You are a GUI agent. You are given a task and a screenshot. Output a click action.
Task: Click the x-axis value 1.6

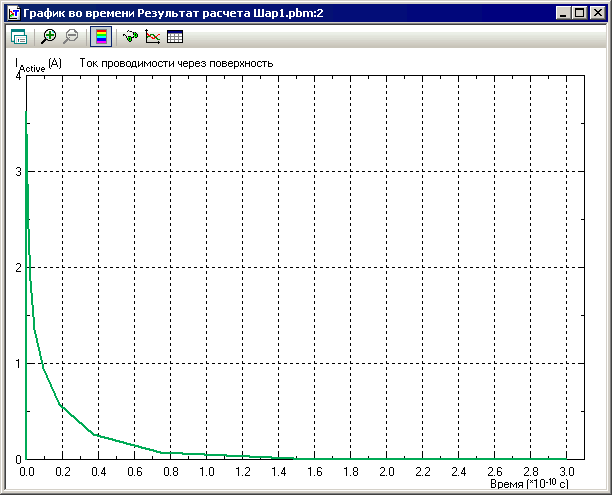[315, 472]
